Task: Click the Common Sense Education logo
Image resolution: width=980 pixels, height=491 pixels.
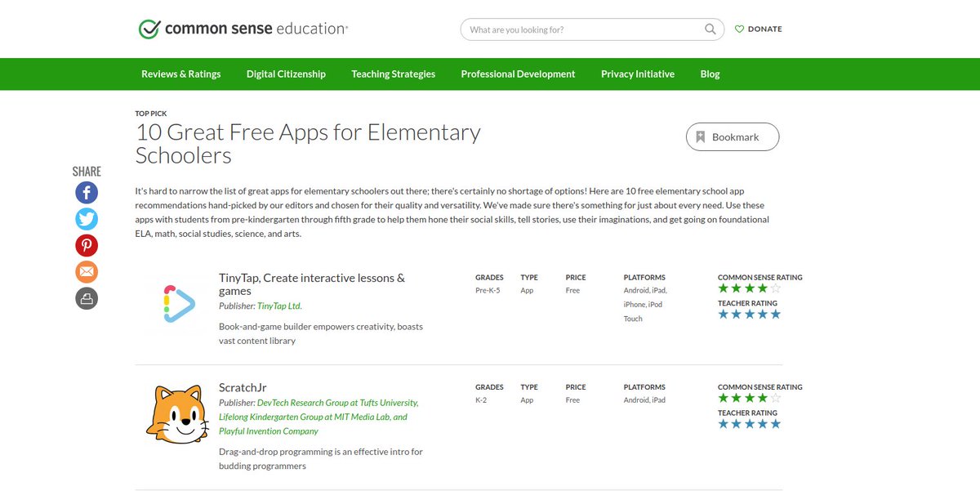Action: 243,29
